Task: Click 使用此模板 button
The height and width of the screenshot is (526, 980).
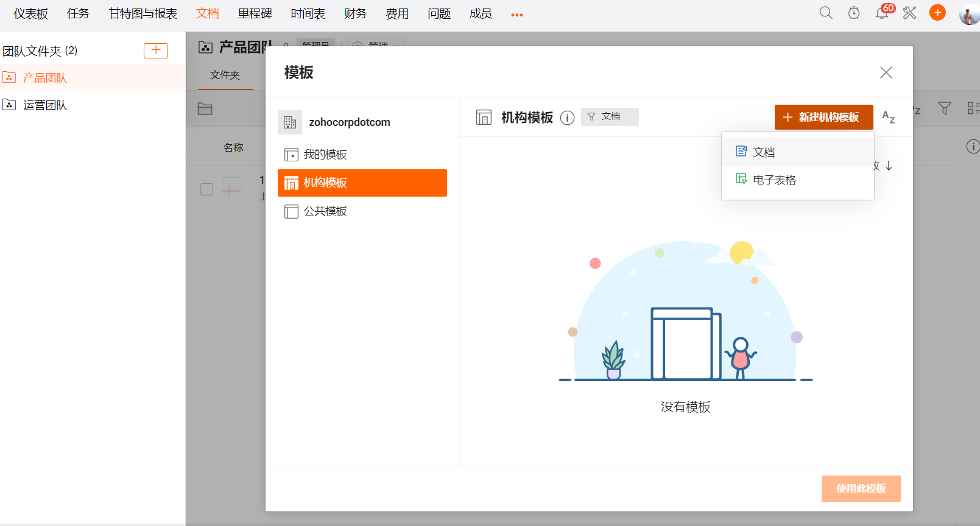Action: pos(861,489)
